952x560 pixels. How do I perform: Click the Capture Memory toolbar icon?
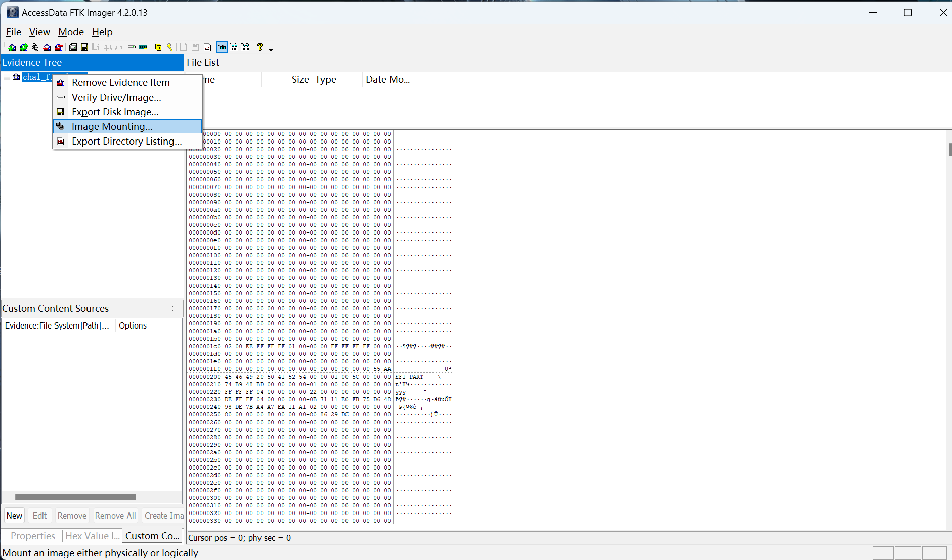click(x=143, y=48)
